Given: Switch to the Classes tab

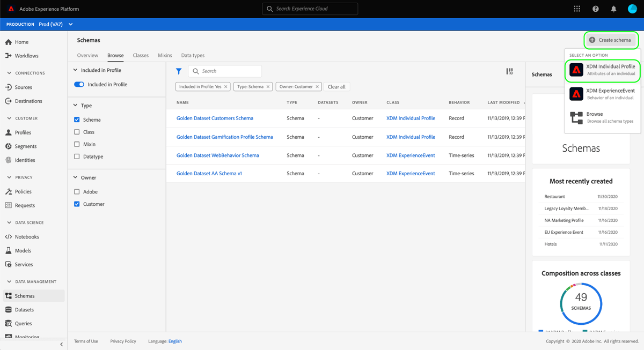Looking at the screenshot, I should (141, 55).
